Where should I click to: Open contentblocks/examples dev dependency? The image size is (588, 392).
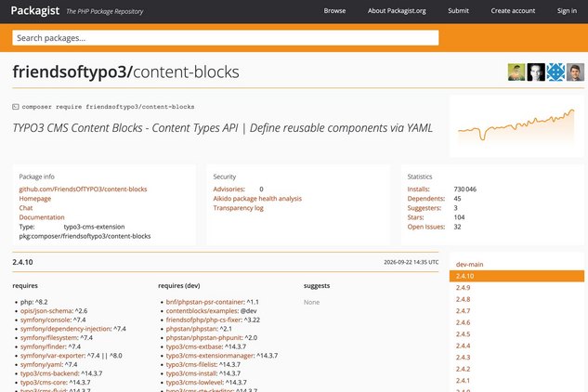(202, 310)
